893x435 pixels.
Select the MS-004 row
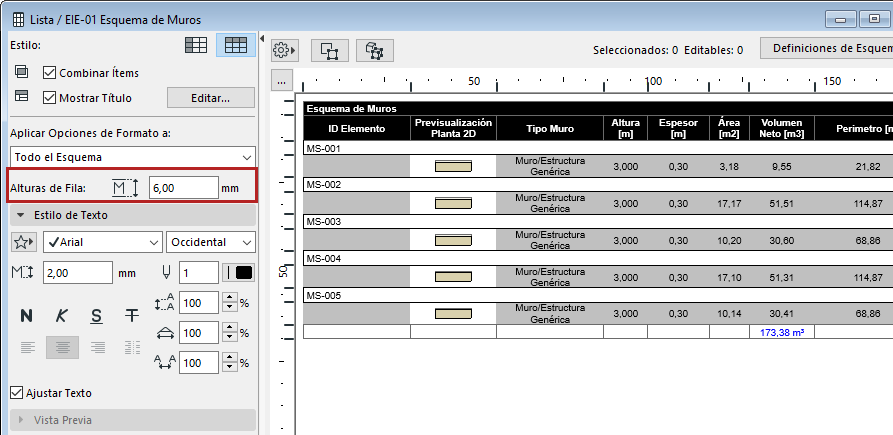coord(598,259)
